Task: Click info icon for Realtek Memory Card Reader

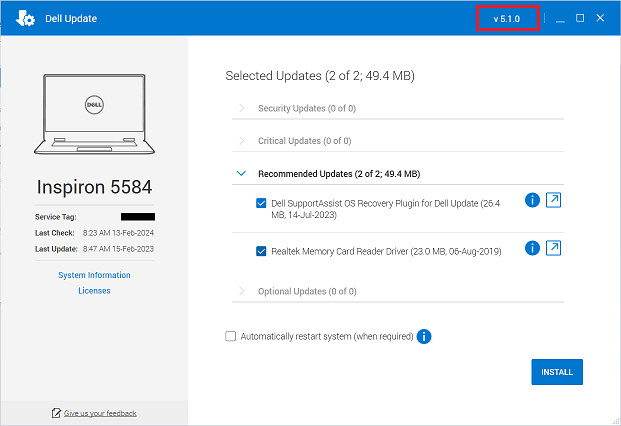Action: pos(532,247)
